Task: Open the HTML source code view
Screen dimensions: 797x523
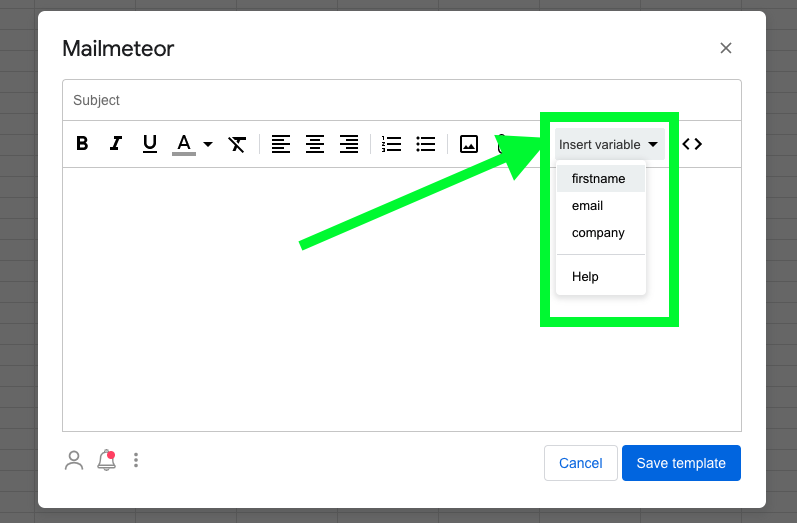Action: 692,144
